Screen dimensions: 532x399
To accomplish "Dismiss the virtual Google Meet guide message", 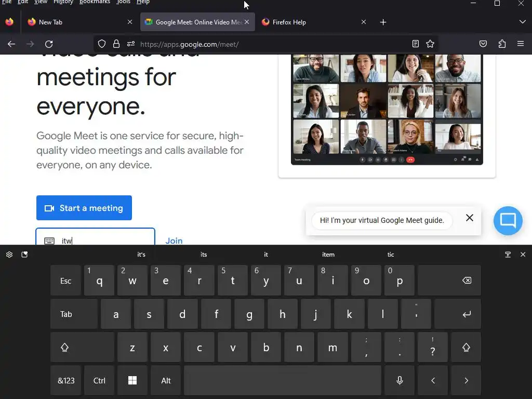I will coord(470,218).
